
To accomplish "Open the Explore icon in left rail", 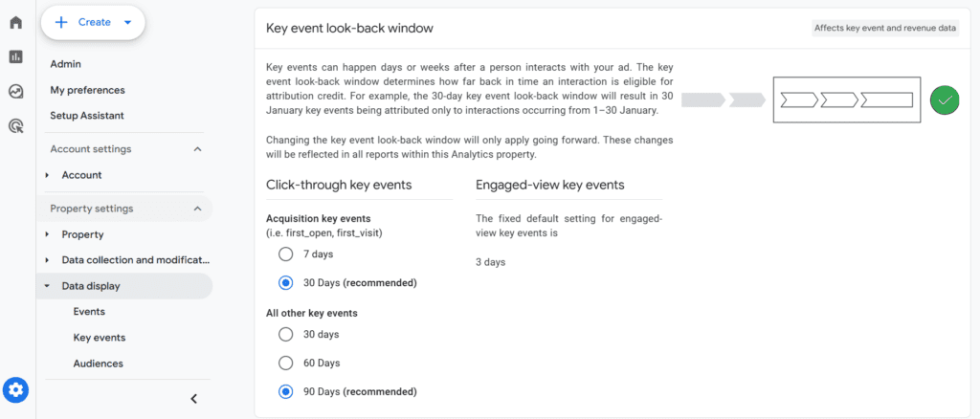I will (x=15, y=92).
